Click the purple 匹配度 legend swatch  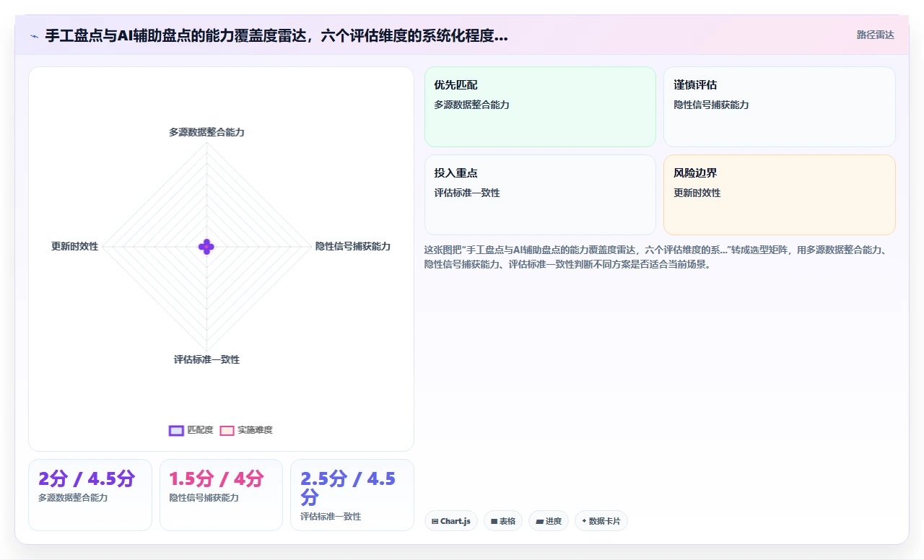[176, 430]
